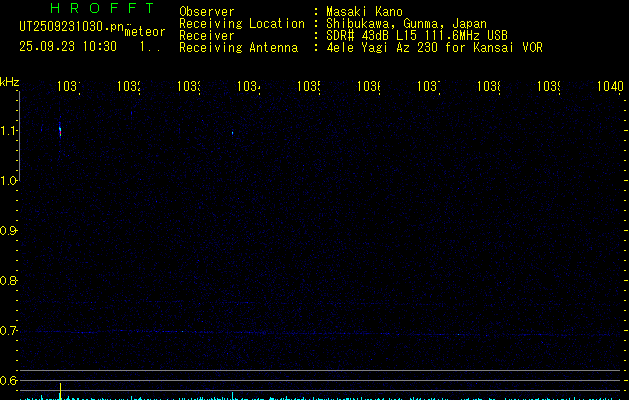Viewport: 629px width, 400px height.
Task: Select the 1.0 kHz frequency tick
Action: click(x=10, y=181)
